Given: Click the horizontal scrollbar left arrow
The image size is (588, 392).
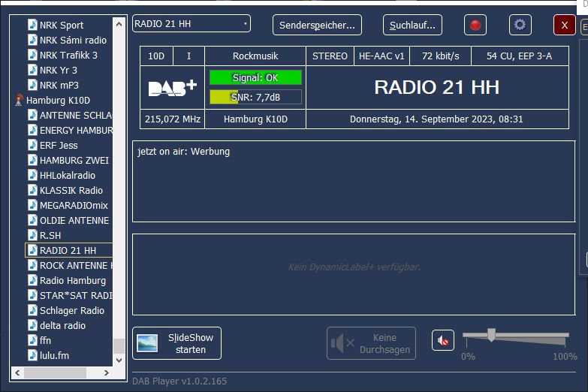Looking at the screenshot, I should [x=17, y=372].
